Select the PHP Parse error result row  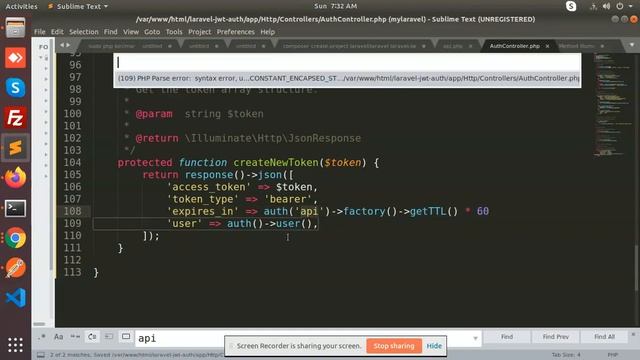pos(347,78)
